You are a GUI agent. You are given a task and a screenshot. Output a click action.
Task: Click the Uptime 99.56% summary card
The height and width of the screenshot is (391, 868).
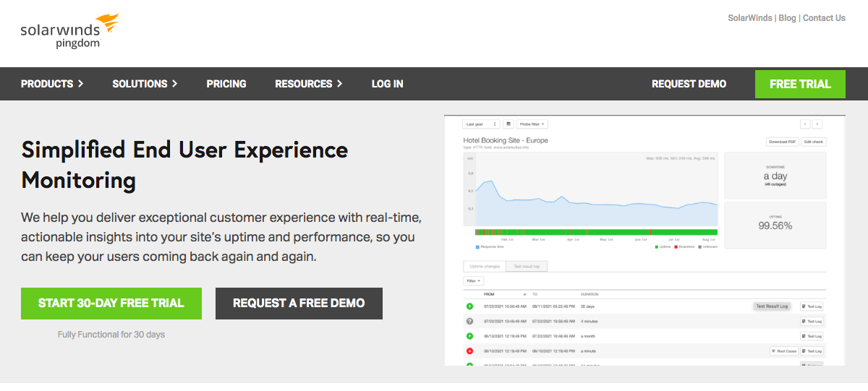pyautogui.click(x=775, y=225)
